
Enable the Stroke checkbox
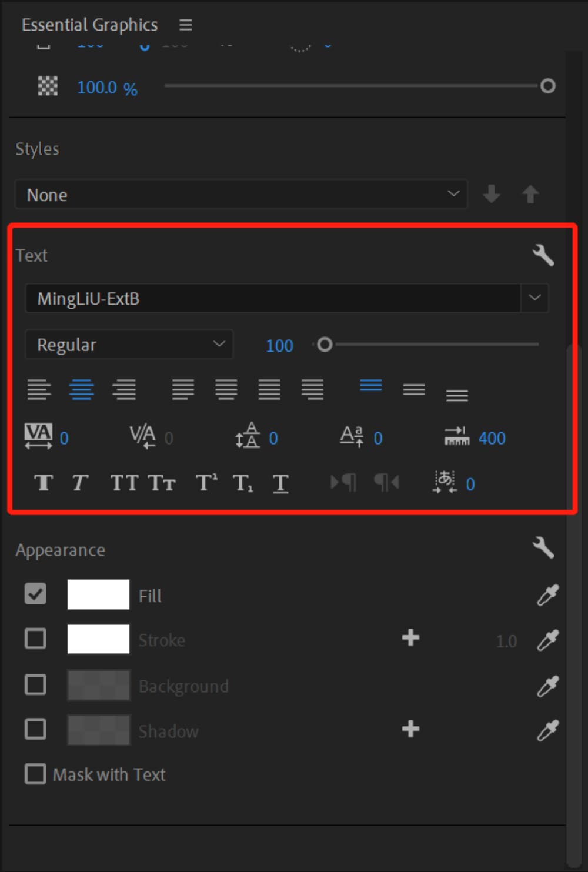point(35,638)
